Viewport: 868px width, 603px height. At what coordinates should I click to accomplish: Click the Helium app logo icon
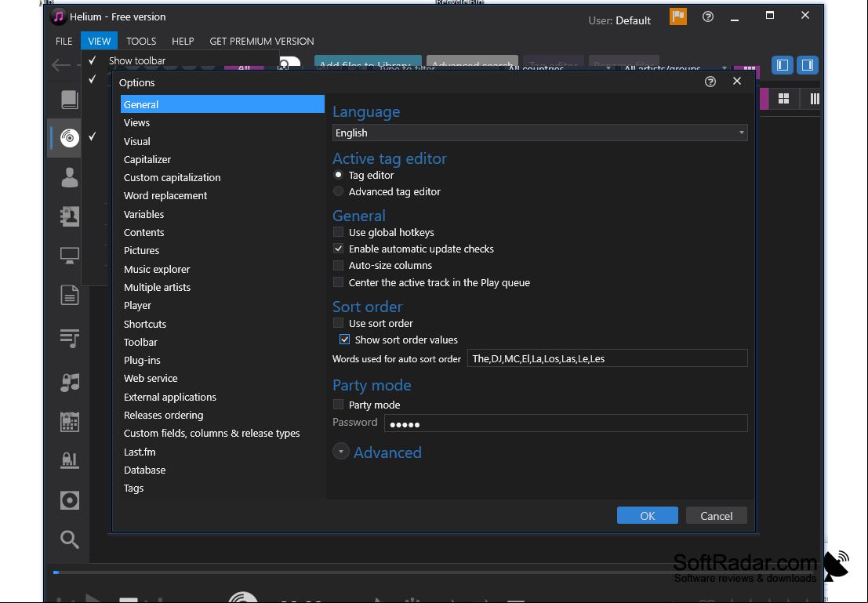coord(58,16)
